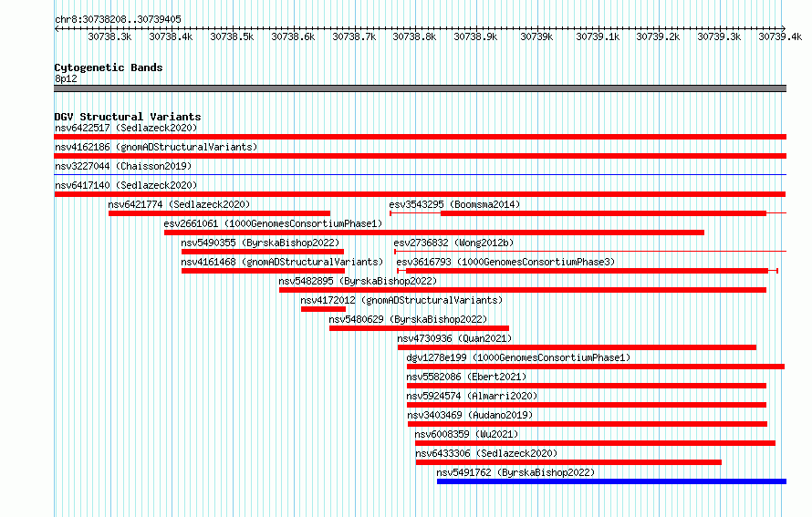Open nsv5924574 (Almarri2020) label
This screenshot has width=812, height=517.
[x=472, y=396]
